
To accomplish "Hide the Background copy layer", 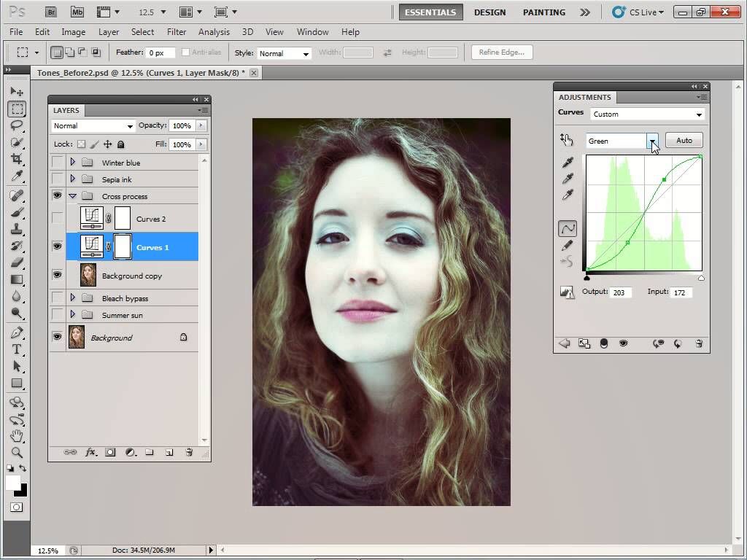I will tap(57, 275).
